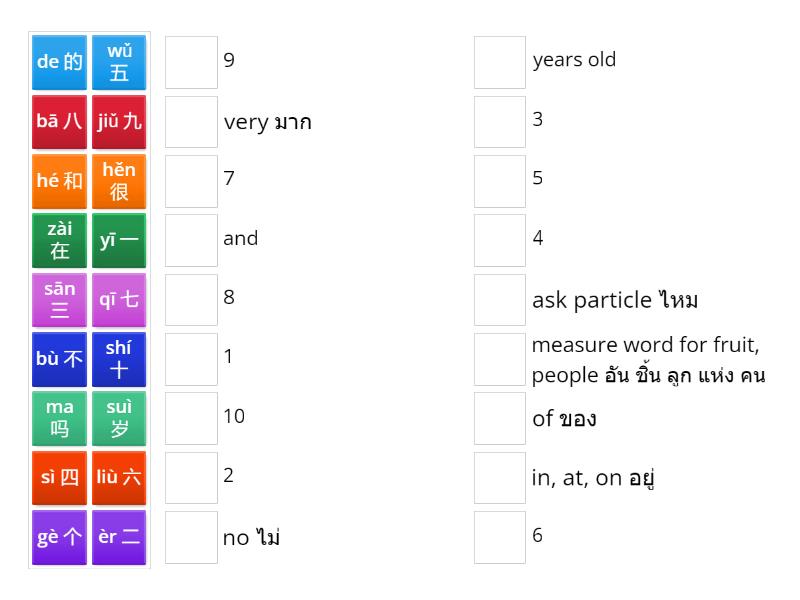Pick the 'qī 七' tile
The height and width of the screenshot is (600, 800).
point(119,300)
